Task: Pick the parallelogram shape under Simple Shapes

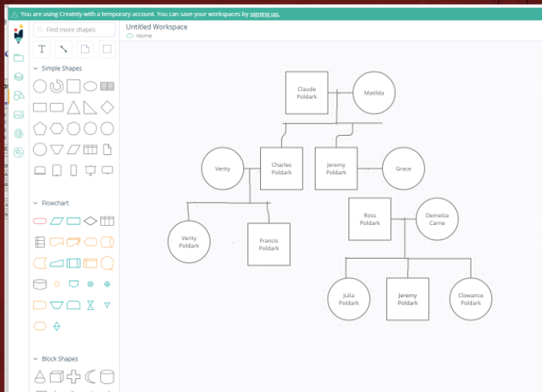Action: [x=73, y=149]
